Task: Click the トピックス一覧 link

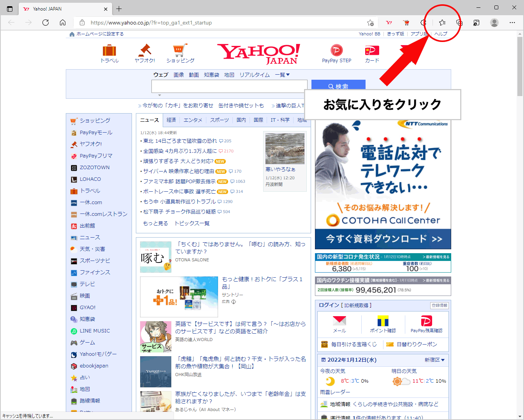Action: [x=192, y=223]
